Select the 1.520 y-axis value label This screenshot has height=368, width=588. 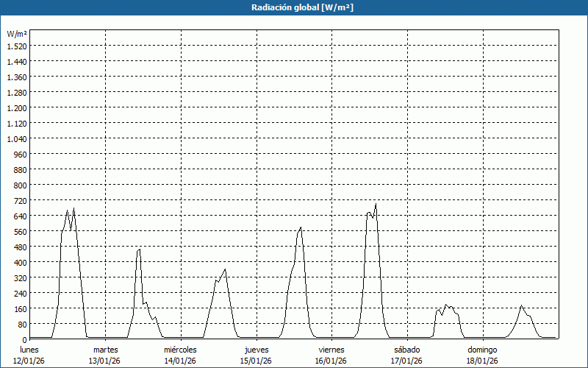coord(17,46)
